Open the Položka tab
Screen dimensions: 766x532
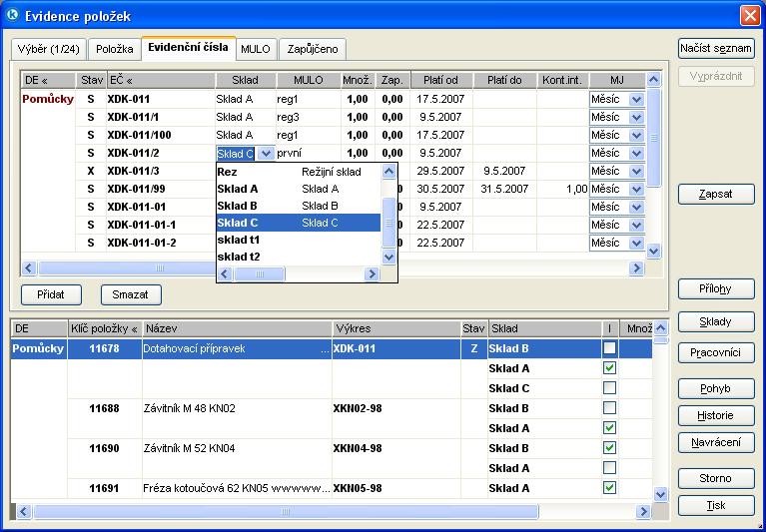[x=114, y=49]
